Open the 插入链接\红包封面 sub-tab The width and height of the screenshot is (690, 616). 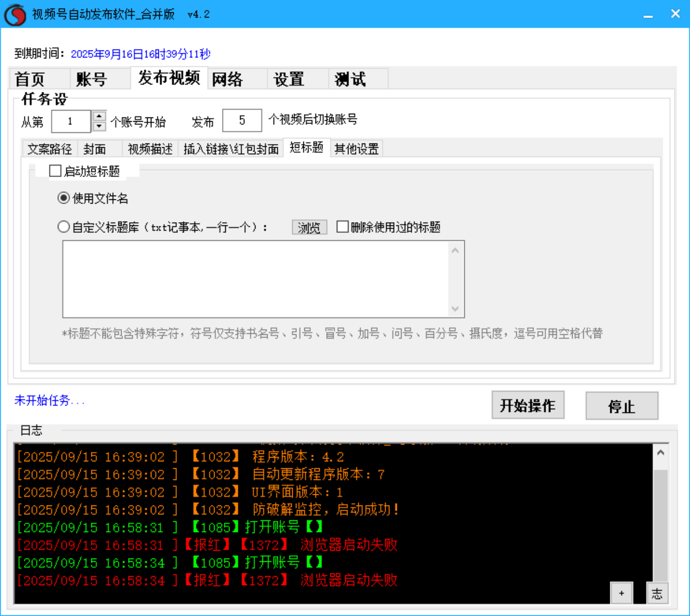(231, 149)
